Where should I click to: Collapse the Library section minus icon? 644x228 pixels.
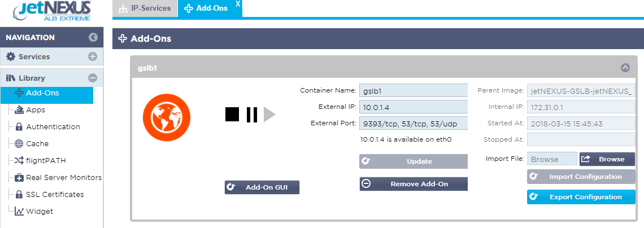[93, 78]
